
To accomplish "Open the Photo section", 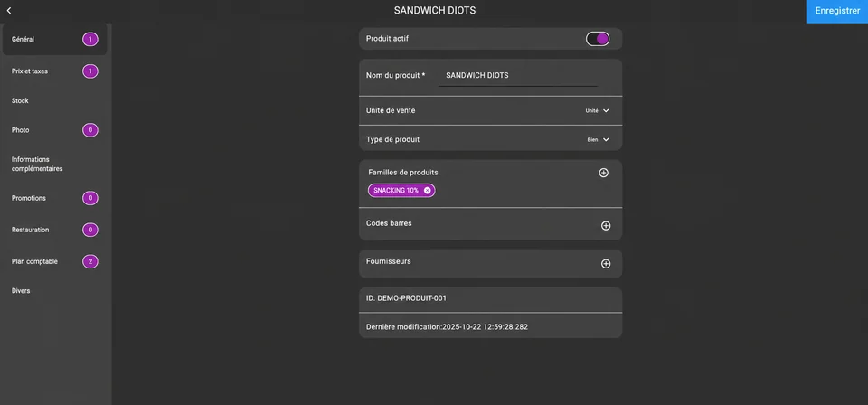I will (55, 130).
